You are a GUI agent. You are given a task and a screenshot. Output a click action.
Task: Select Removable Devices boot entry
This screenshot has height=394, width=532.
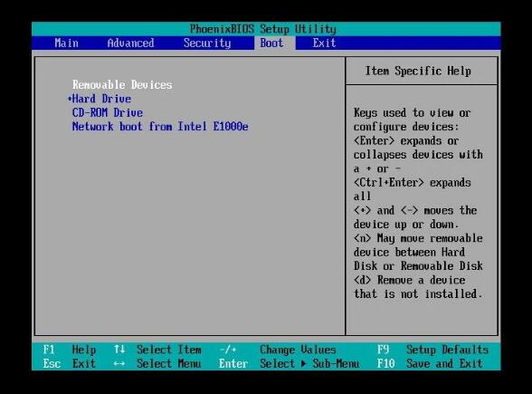pyautogui.click(x=122, y=84)
